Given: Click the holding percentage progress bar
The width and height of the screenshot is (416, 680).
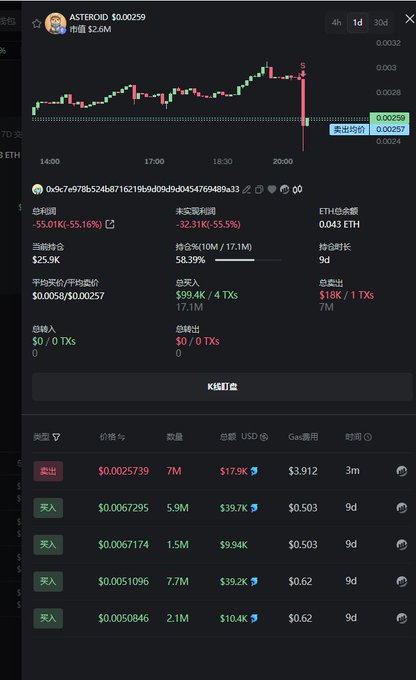Looking at the screenshot, I should (248, 260).
